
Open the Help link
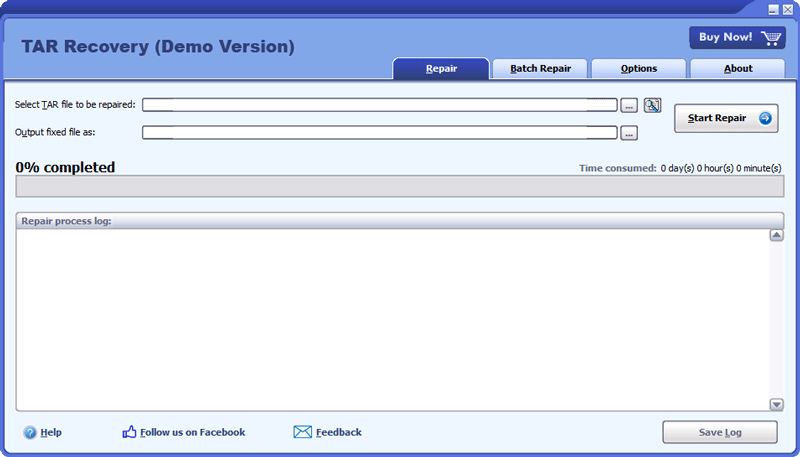click(x=51, y=433)
